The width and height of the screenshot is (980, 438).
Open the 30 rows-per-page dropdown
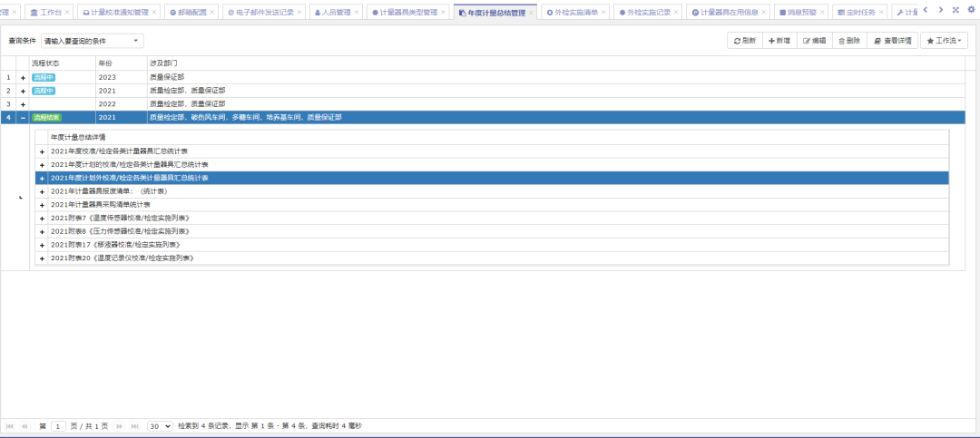pos(160,426)
